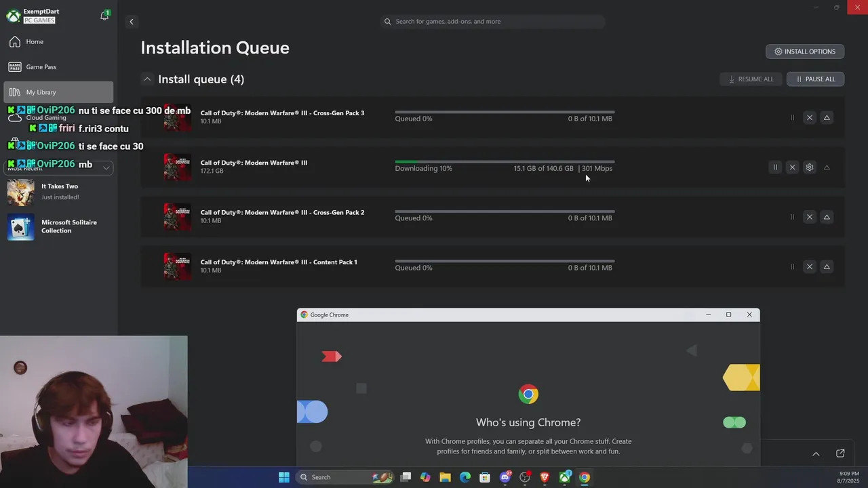Viewport: 868px width, 488px height.
Task: Cancel Content Pack 1 install
Action: point(809,267)
